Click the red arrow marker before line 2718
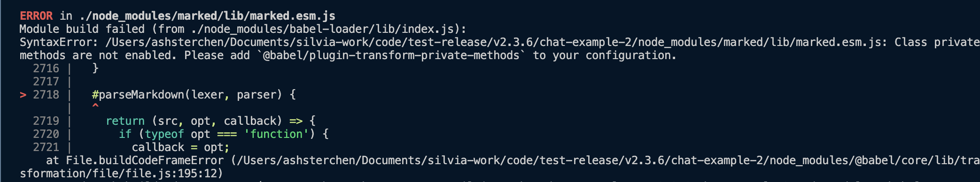980x182 pixels. pos(23,95)
